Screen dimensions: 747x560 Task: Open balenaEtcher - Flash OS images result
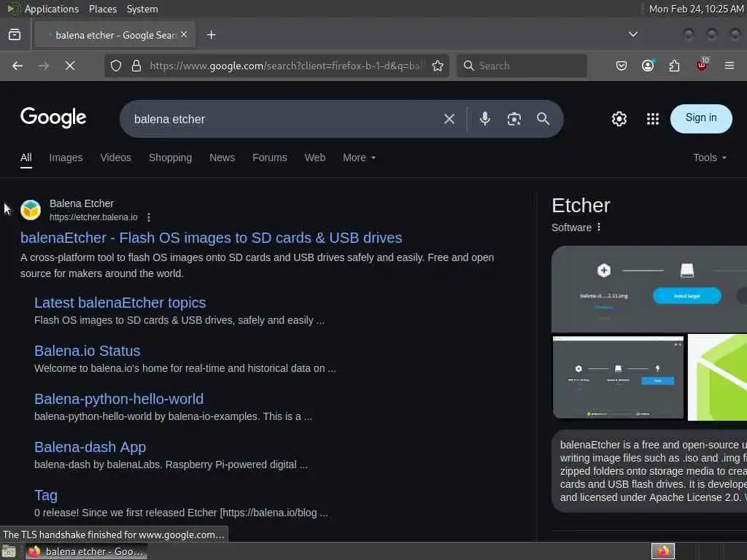[211, 238]
